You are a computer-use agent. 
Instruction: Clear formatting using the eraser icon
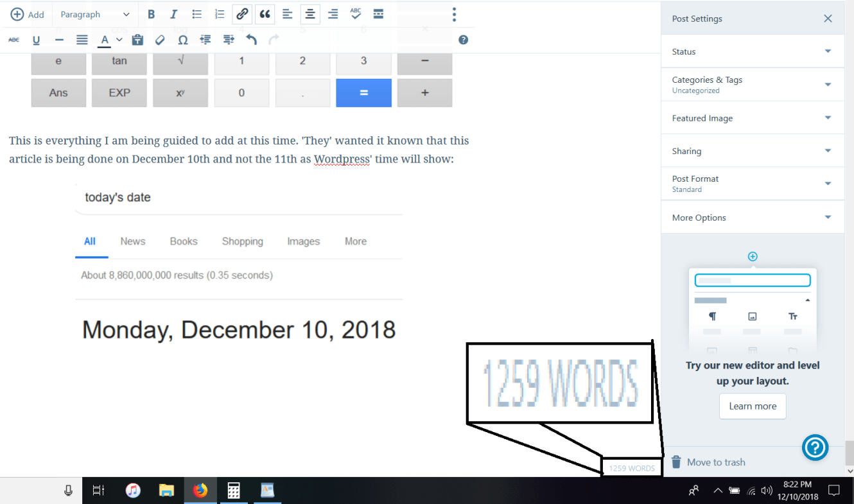click(x=159, y=39)
